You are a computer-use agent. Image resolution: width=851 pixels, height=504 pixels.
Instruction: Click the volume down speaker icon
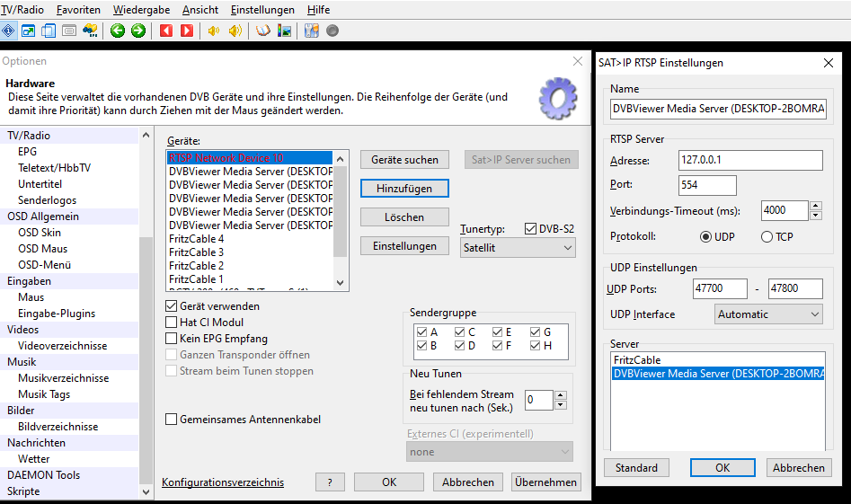point(214,31)
